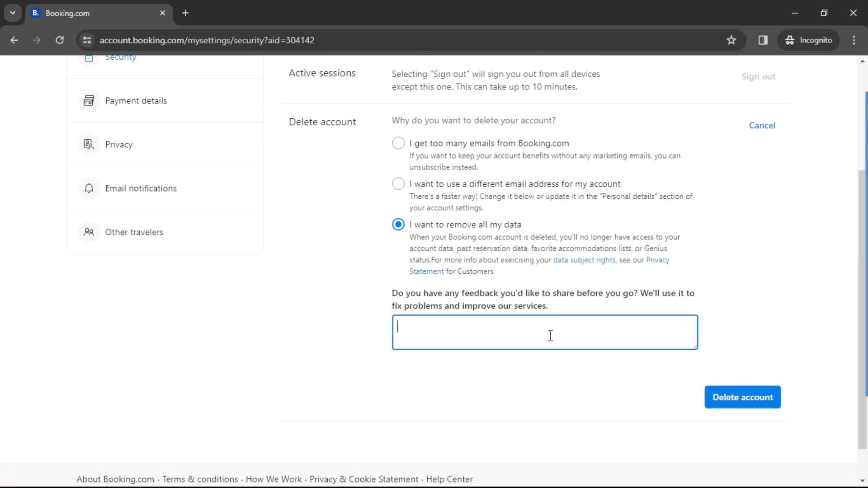Click the Payment details sidebar icon
This screenshot has width=868, height=488.
click(88, 101)
